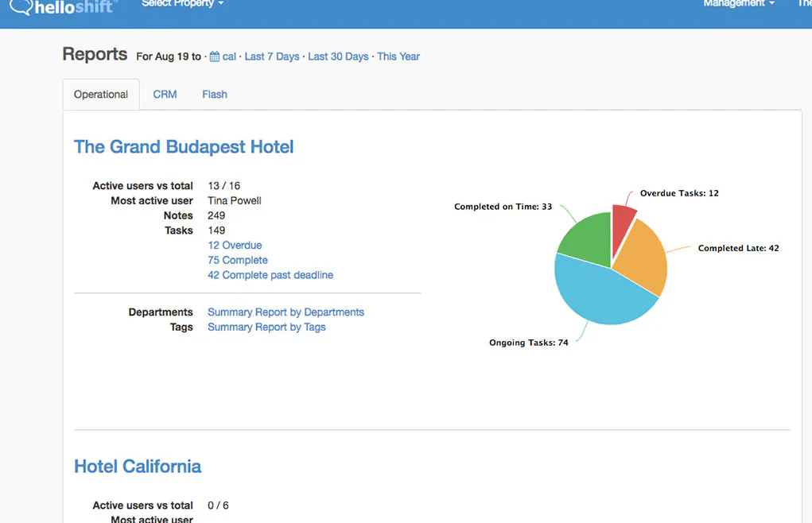Click the Reports page heading
Viewport: 812px width, 523px height.
coord(95,54)
